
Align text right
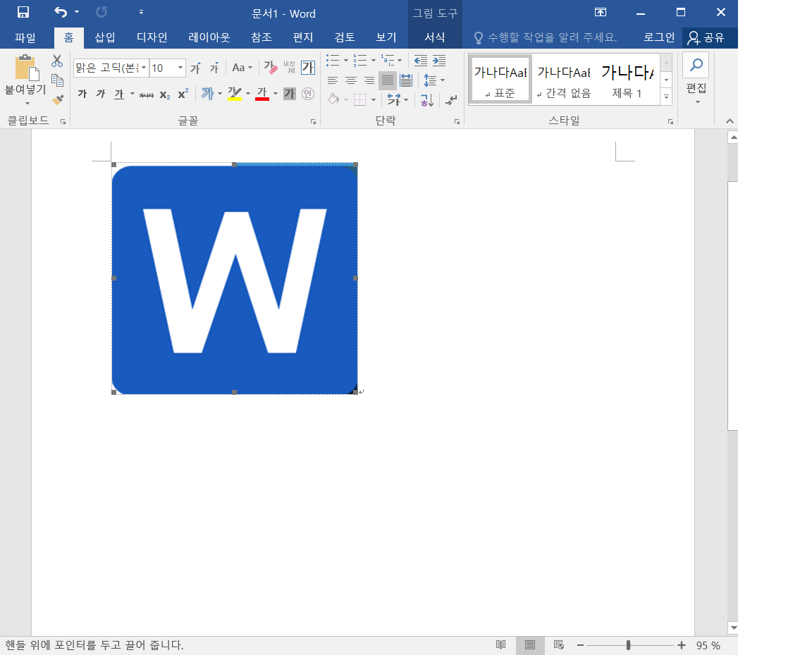click(369, 80)
